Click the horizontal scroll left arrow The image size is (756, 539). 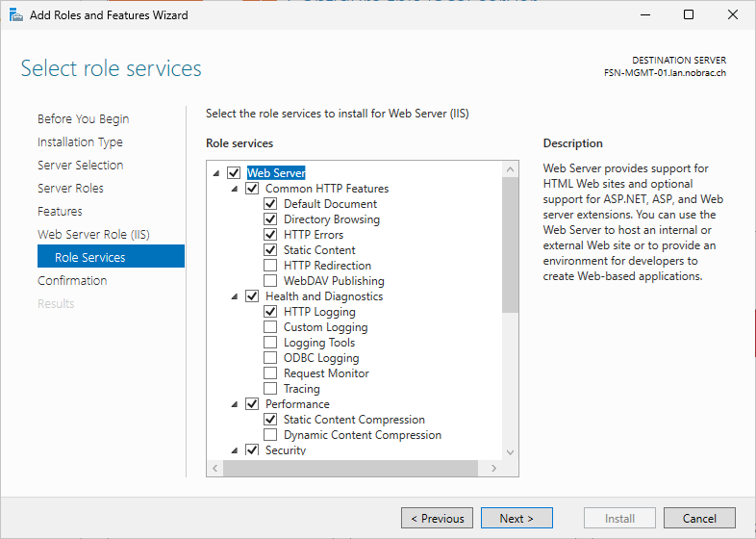tap(215, 468)
